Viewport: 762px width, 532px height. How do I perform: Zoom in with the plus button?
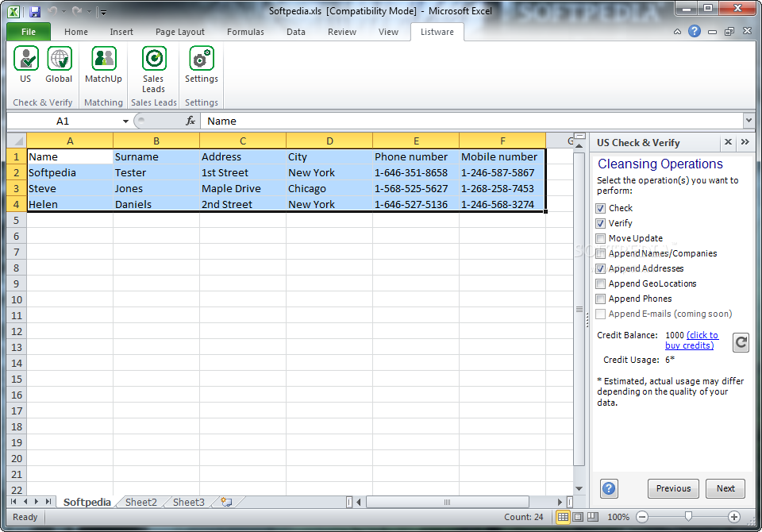[733, 517]
